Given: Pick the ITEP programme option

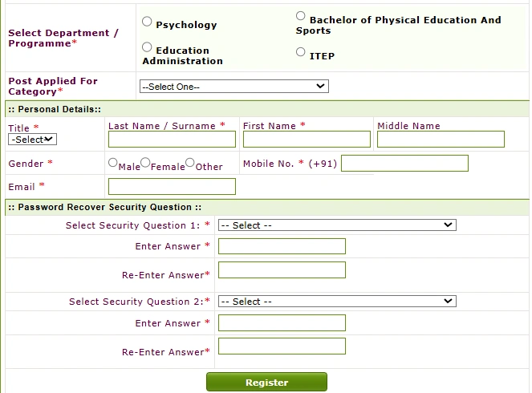Looking at the screenshot, I should [x=301, y=53].
